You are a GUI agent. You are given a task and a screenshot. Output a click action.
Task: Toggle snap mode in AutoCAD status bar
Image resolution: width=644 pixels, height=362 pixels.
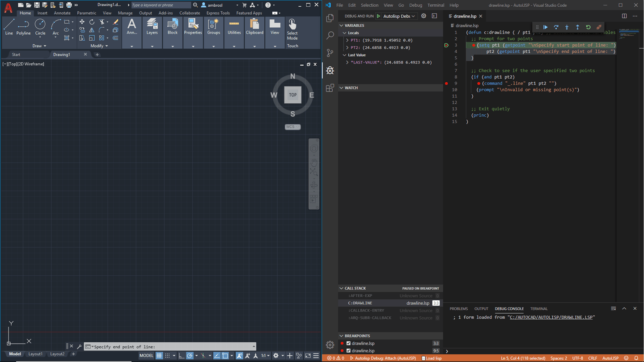pos(168,356)
